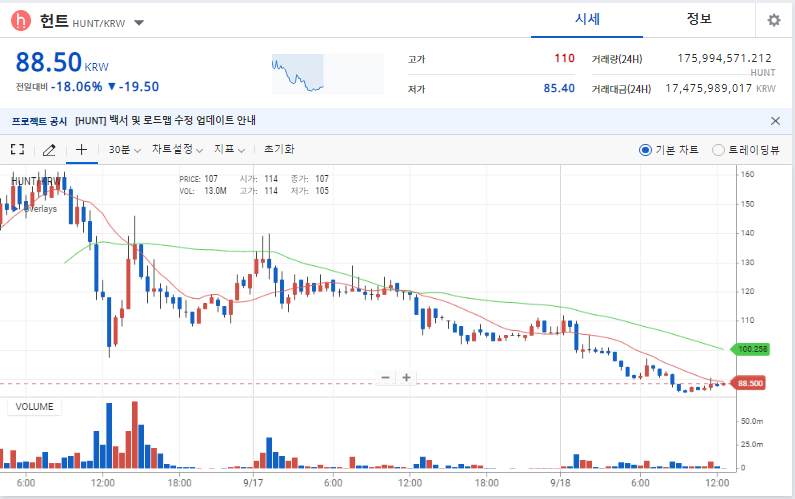Image resolution: width=795 pixels, height=499 pixels.
Task: Select the 트레이딩뷰 radio button
Action: click(718, 150)
